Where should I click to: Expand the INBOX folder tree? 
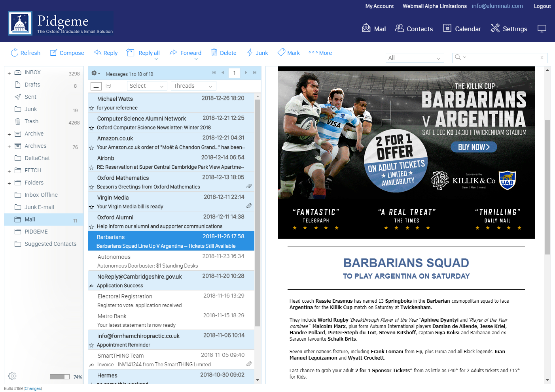coord(9,73)
